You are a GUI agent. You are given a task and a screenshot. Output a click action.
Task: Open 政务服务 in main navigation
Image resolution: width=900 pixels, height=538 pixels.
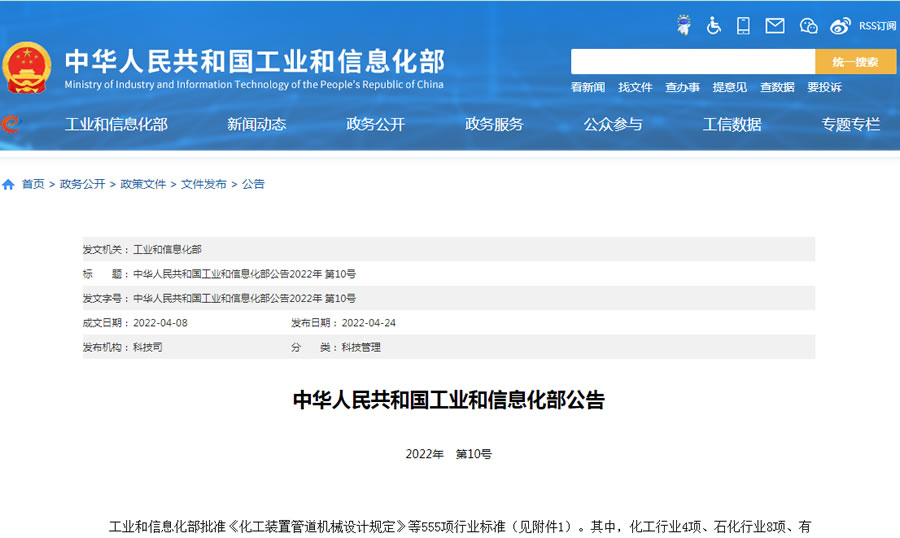click(494, 124)
